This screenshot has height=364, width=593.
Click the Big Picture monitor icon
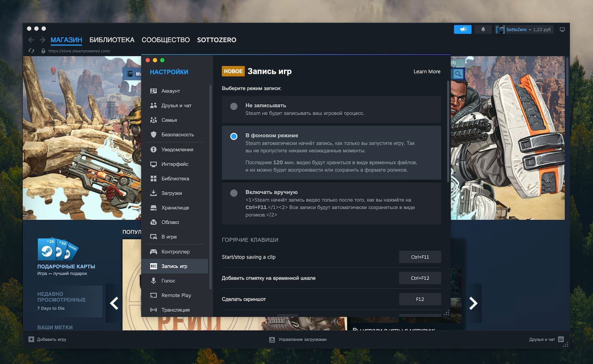(562, 30)
